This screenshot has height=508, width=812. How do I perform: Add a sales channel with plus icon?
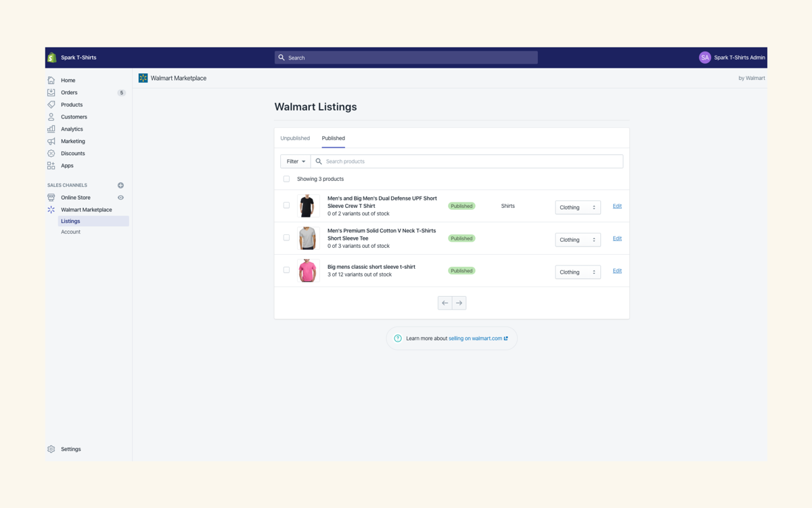[x=120, y=185]
